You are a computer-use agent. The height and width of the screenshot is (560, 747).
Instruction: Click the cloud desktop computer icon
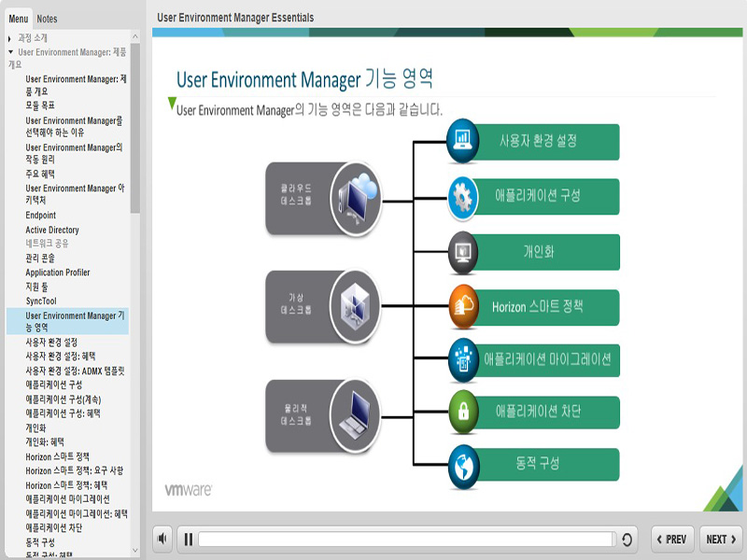(x=356, y=198)
